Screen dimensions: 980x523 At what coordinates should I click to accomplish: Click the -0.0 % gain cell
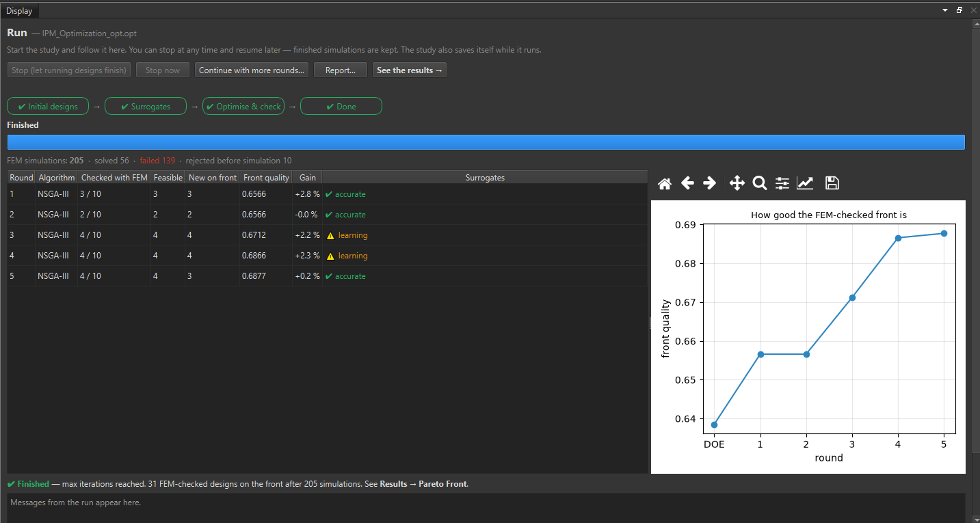308,215
